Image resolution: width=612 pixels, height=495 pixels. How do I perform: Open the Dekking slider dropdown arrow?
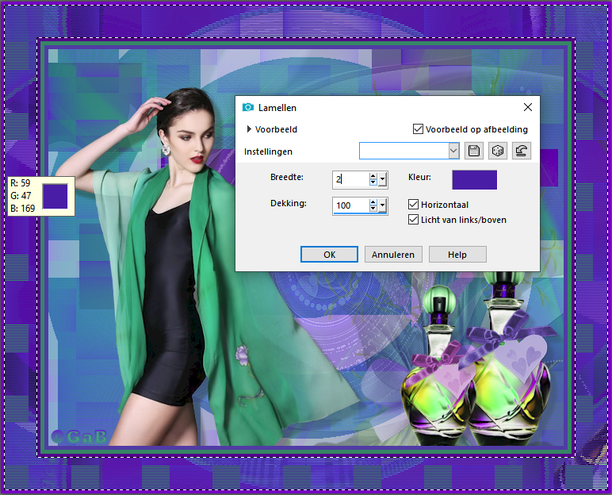pyautogui.click(x=383, y=205)
